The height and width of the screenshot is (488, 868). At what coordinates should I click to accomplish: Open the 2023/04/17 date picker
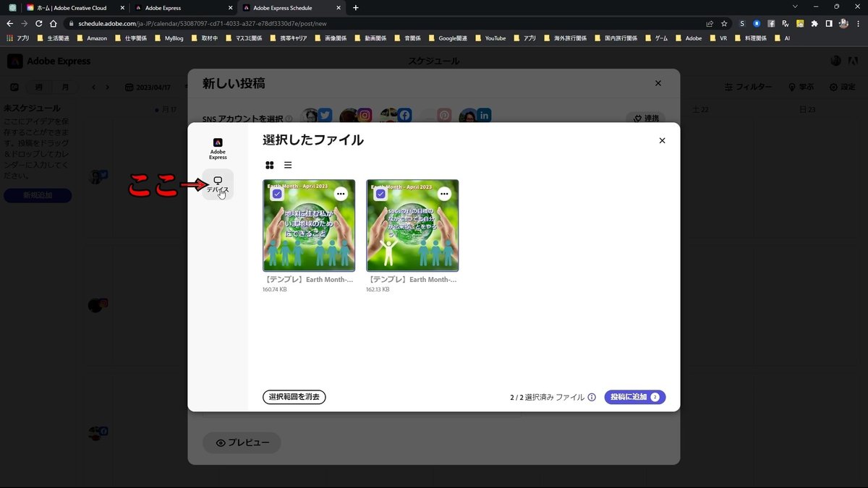click(148, 87)
